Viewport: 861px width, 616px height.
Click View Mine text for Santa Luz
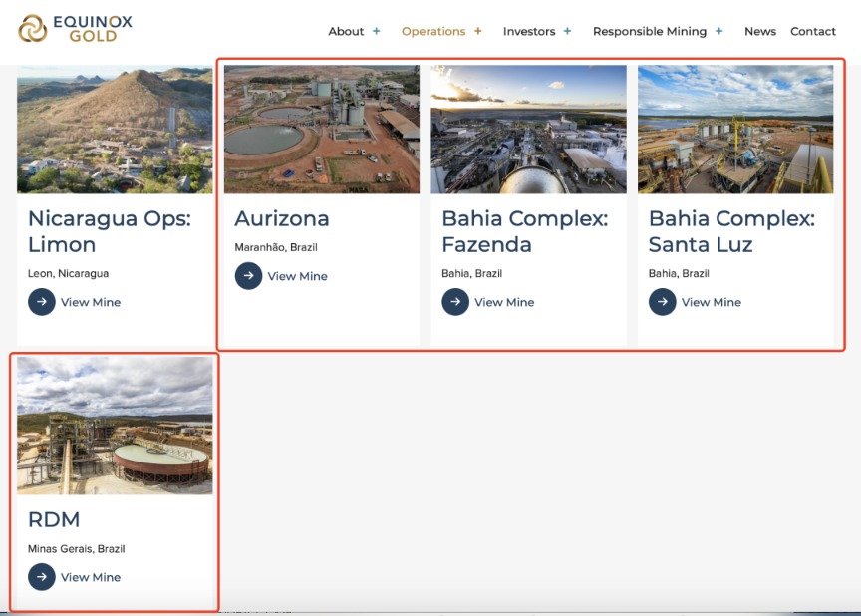[x=711, y=302]
